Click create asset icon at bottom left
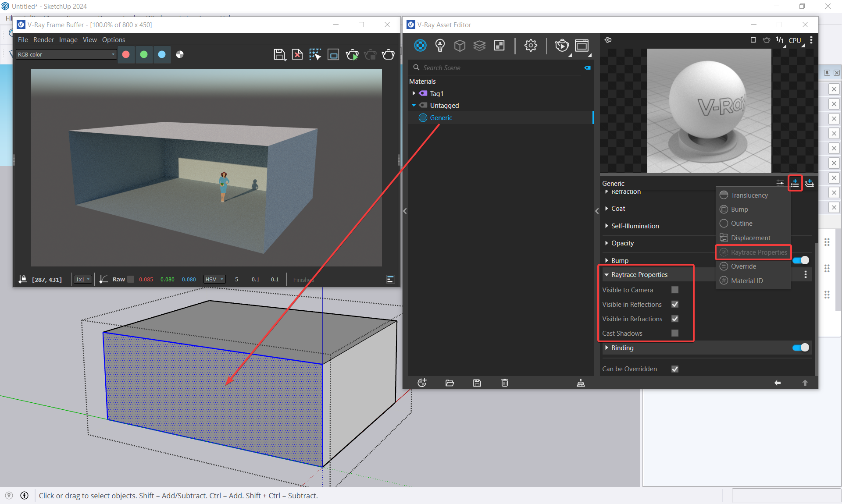 click(x=422, y=383)
